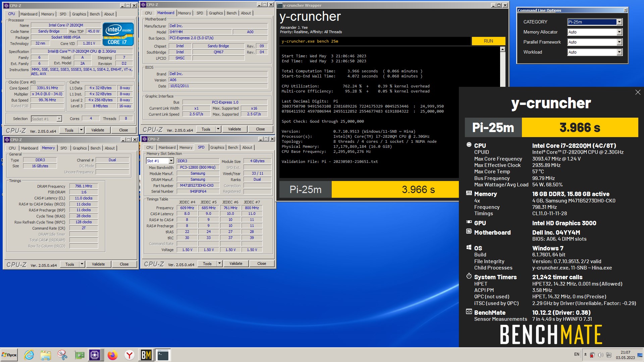
Task: Open the Пуск start menu
Action: coord(9,355)
